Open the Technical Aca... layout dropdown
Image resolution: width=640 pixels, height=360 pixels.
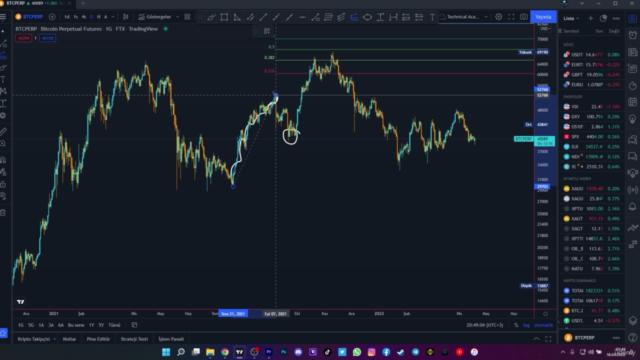point(464,17)
